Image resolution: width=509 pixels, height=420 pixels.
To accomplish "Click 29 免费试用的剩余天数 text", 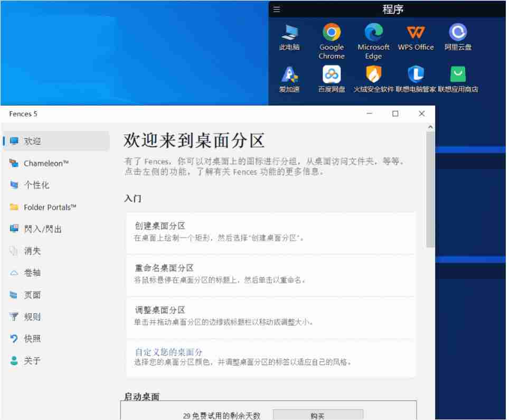I will (x=221, y=416).
